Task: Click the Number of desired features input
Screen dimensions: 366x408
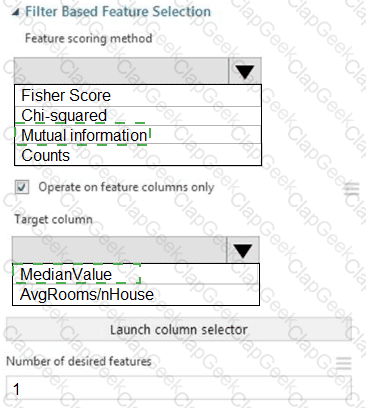Action: pyautogui.click(x=179, y=388)
